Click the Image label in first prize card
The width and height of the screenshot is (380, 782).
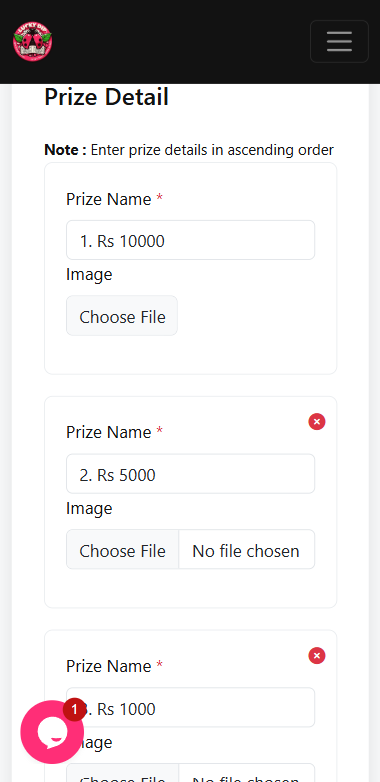tap(89, 275)
